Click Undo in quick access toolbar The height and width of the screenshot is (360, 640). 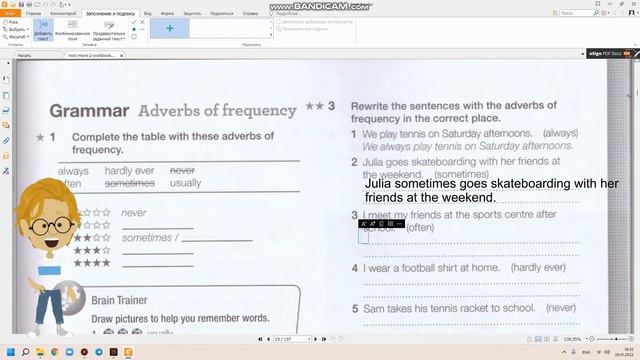tap(45, 4)
